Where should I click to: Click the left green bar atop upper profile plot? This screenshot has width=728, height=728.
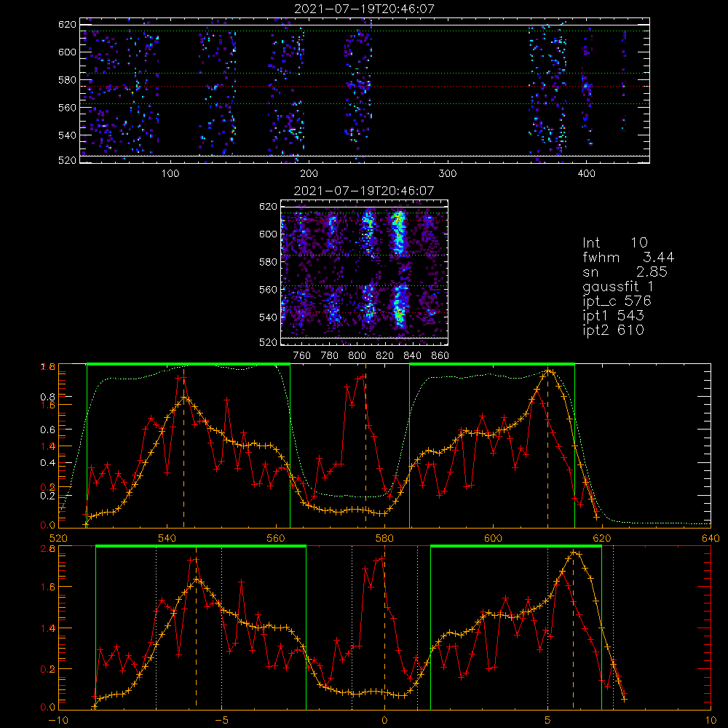(x=189, y=364)
